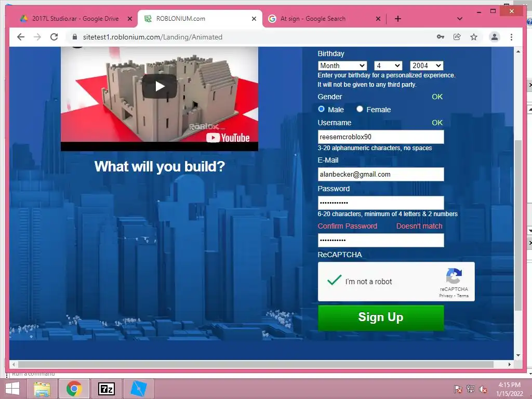532x399 pixels.
Task: Click the green Sign Up button
Action: point(381,317)
